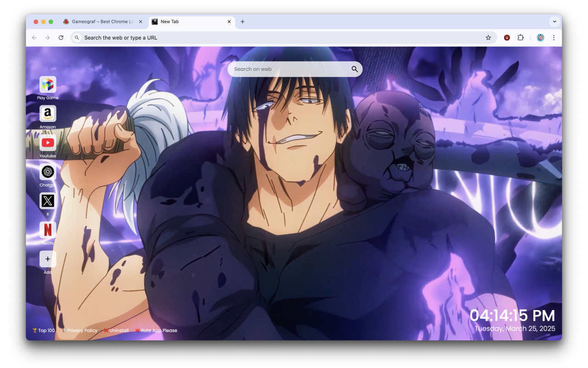
Task: Switch to the Gameograf tab
Action: pos(102,21)
